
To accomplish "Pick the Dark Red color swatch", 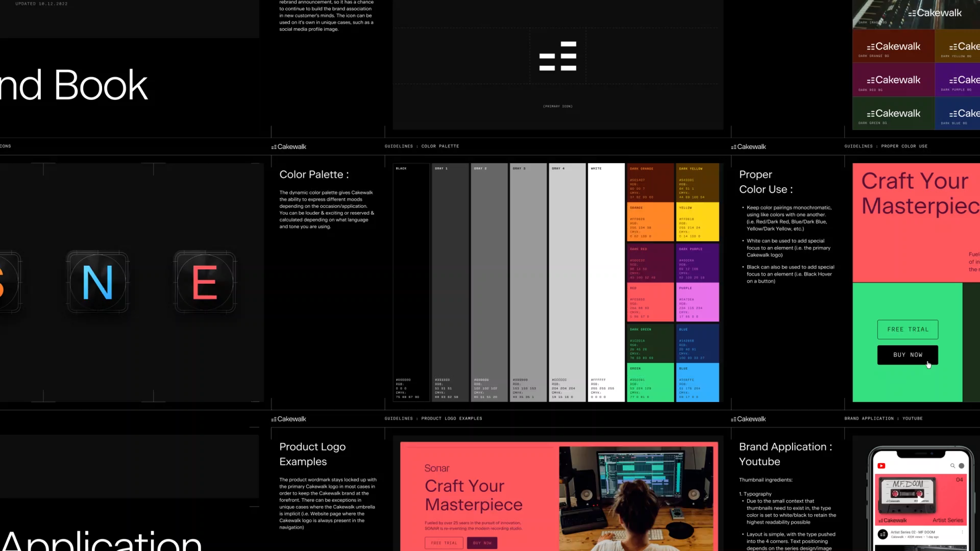I will coord(650,263).
